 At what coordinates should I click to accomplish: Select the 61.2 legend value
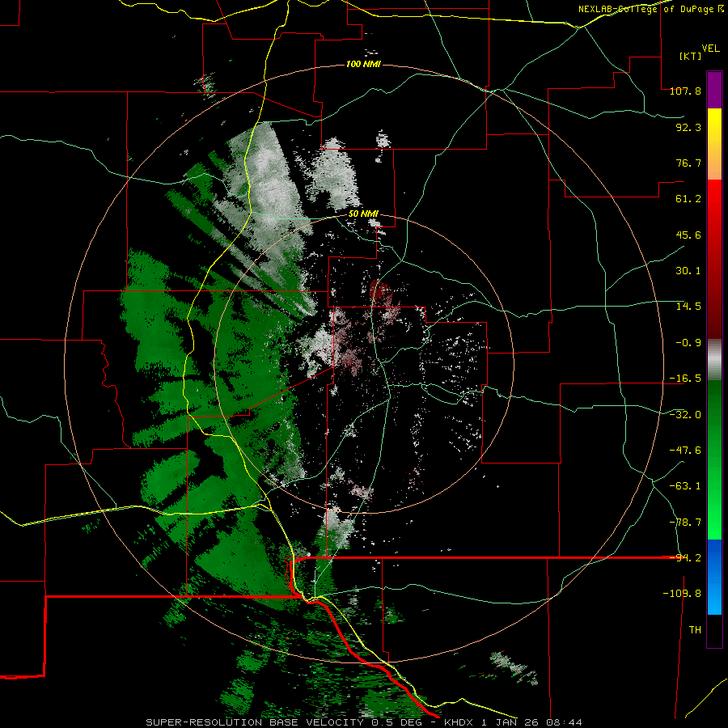[688, 199]
